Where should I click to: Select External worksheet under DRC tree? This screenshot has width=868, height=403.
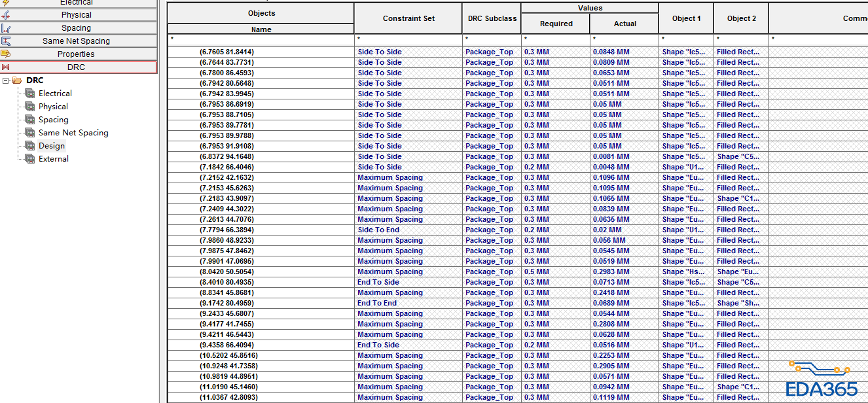click(53, 159)
